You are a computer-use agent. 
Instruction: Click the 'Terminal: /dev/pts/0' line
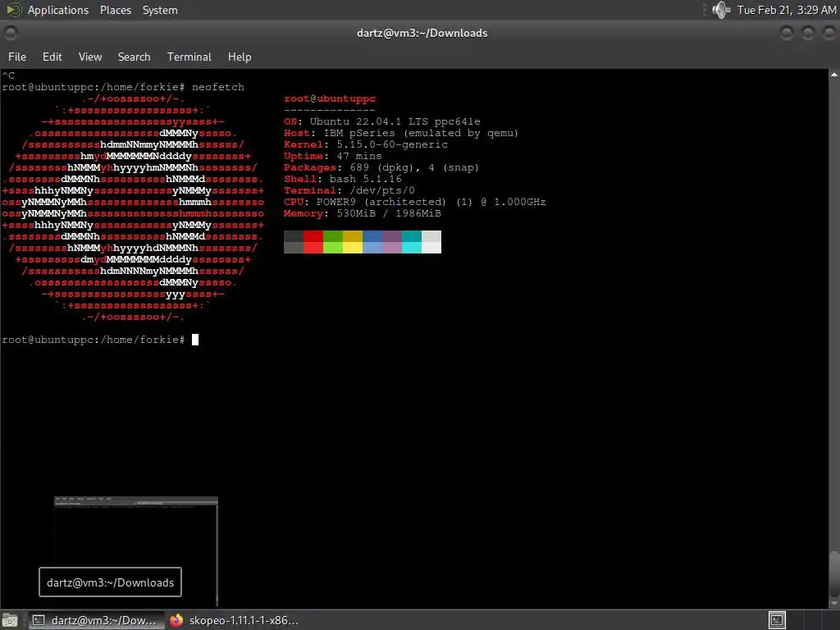click(349, 190)
